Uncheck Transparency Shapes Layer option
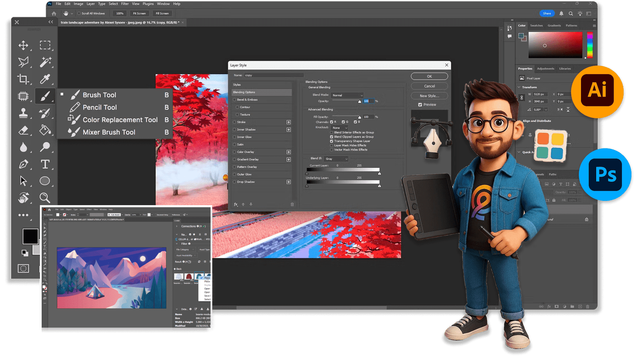The width and height of the screenshot is (635, 364). point(331,141)
